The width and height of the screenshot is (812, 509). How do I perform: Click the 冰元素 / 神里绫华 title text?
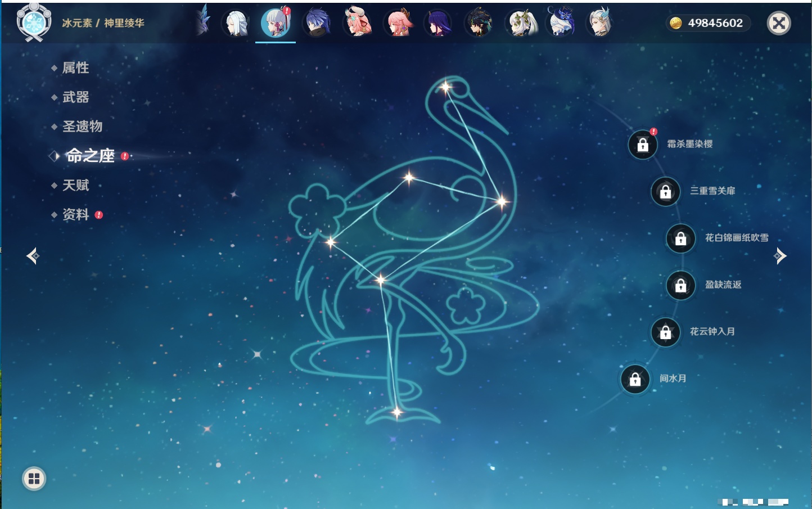tap(103, 23)
